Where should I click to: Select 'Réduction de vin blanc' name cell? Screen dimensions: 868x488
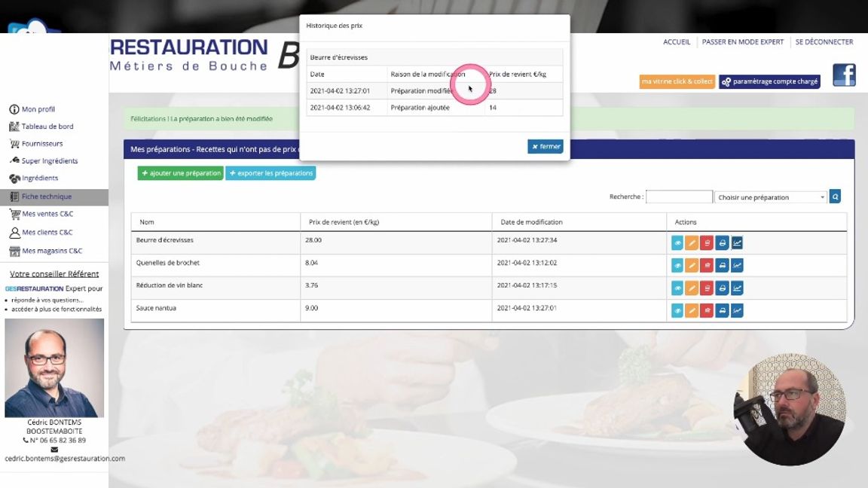[216, 288]
